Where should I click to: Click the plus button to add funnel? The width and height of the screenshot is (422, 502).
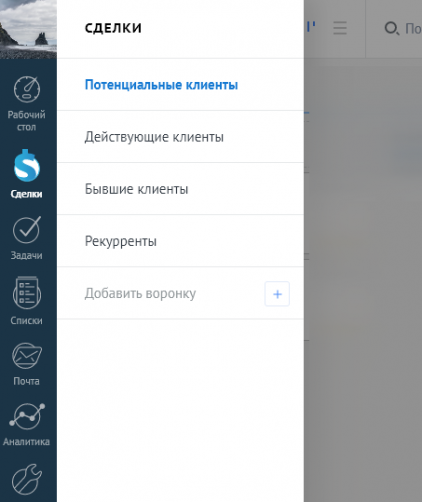[x=277, y=294]
